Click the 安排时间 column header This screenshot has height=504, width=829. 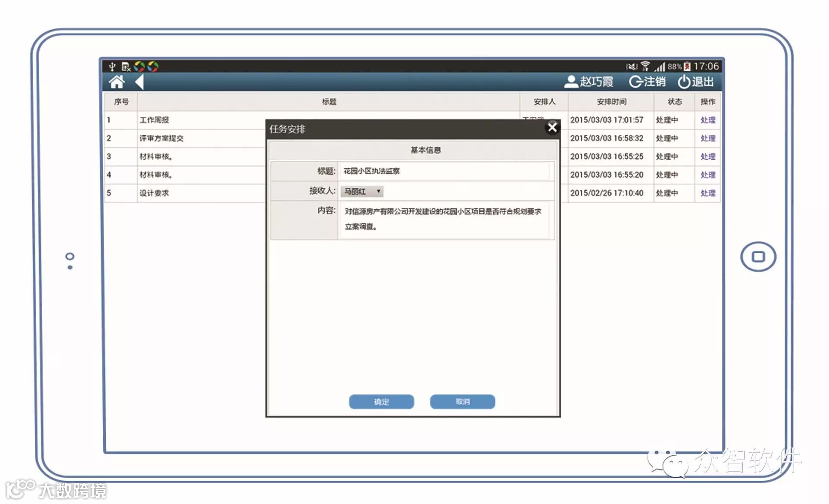tap(611, 102)
